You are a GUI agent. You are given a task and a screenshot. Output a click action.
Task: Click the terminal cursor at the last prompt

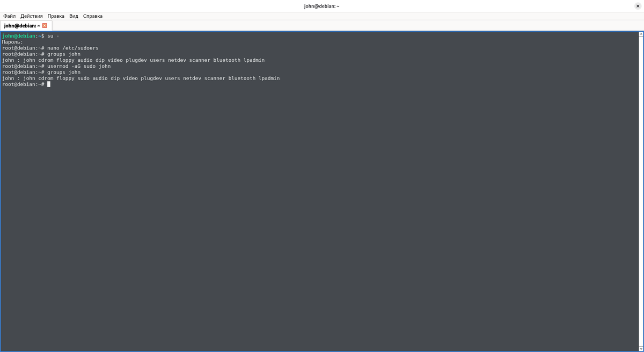coord(48,84)
